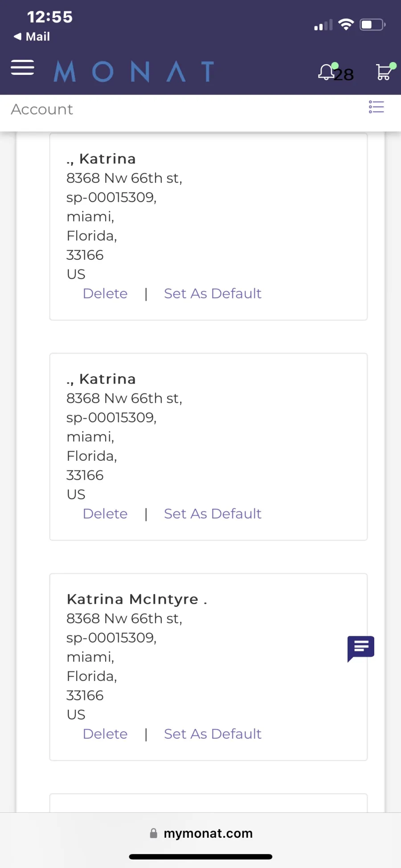Open the hamburger navigation menu

[x=22, y=67]
